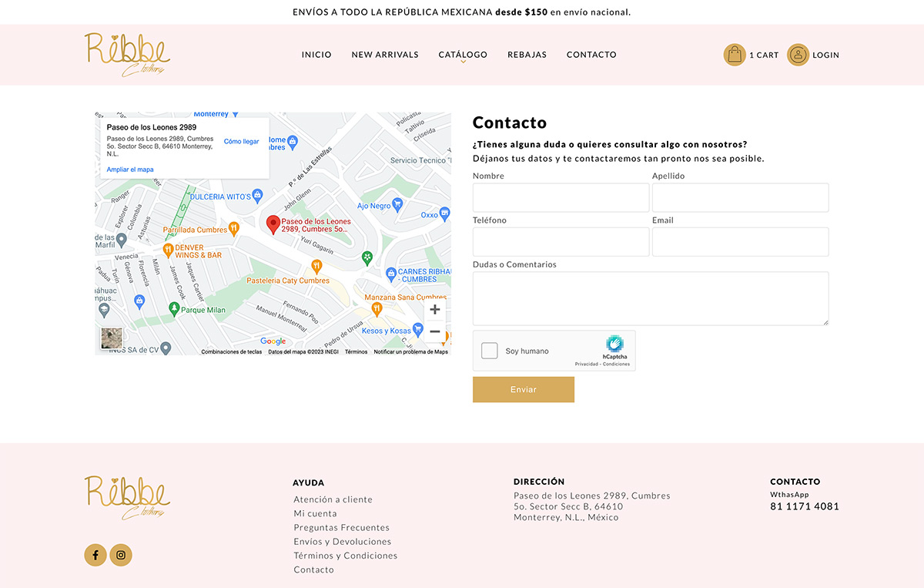Screen dimensions: 924x588
Task: Focus the Nombre input field
Action: click(x=561, y=197)
